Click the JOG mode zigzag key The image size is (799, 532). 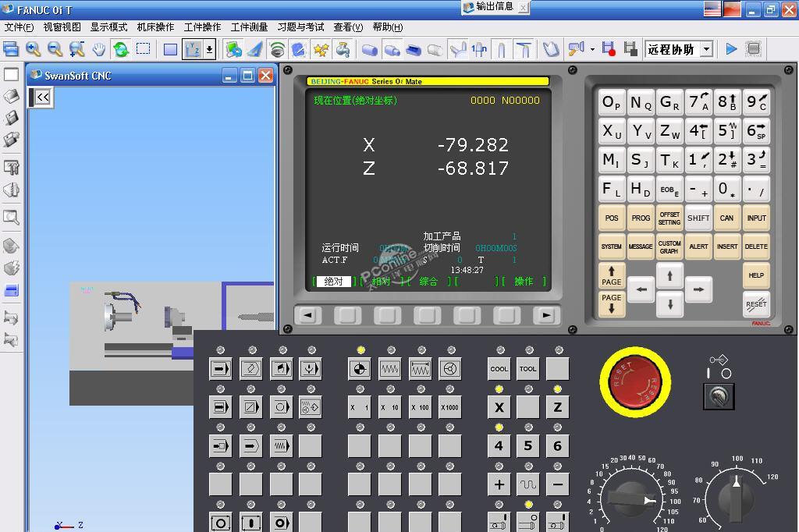(390, 368)
